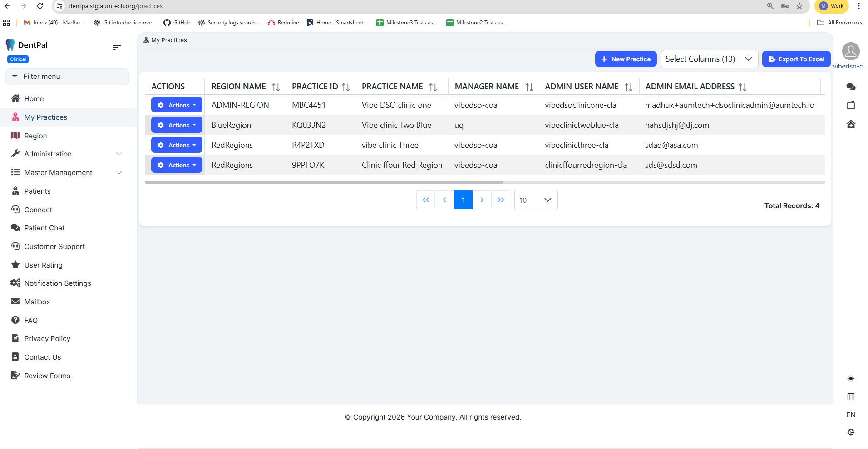This screenshot has height=449, width=868.
Task: Sort by Admin Email Address column
Action: (743, 87)
